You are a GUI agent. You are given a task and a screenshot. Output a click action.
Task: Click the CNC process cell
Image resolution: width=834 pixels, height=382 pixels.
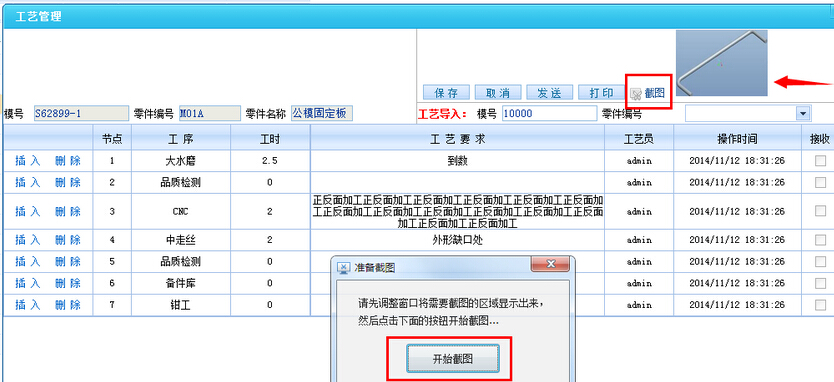181,211
